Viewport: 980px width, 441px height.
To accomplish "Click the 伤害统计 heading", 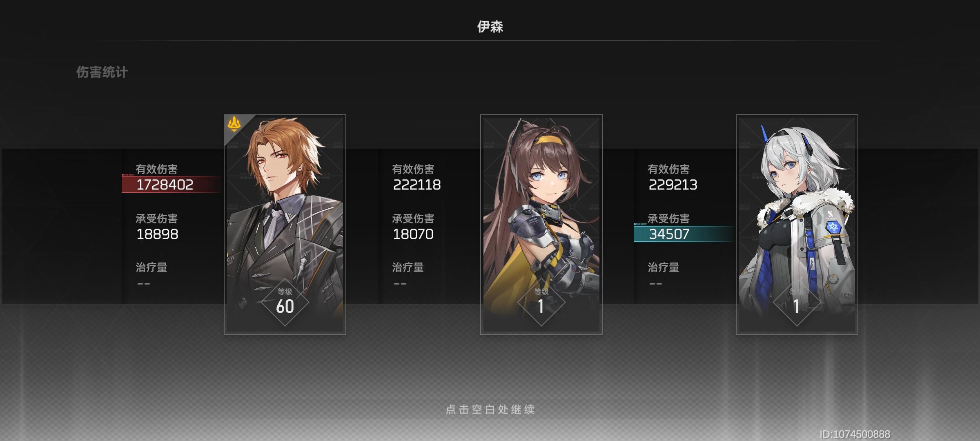I will tap(102, 72).
